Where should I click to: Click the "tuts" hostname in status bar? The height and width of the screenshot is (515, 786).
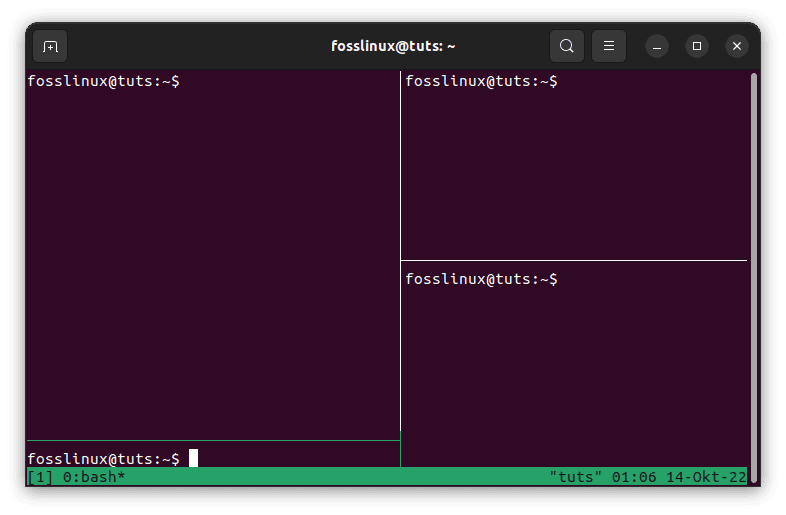pyautogui.click(x=576, y=477)
